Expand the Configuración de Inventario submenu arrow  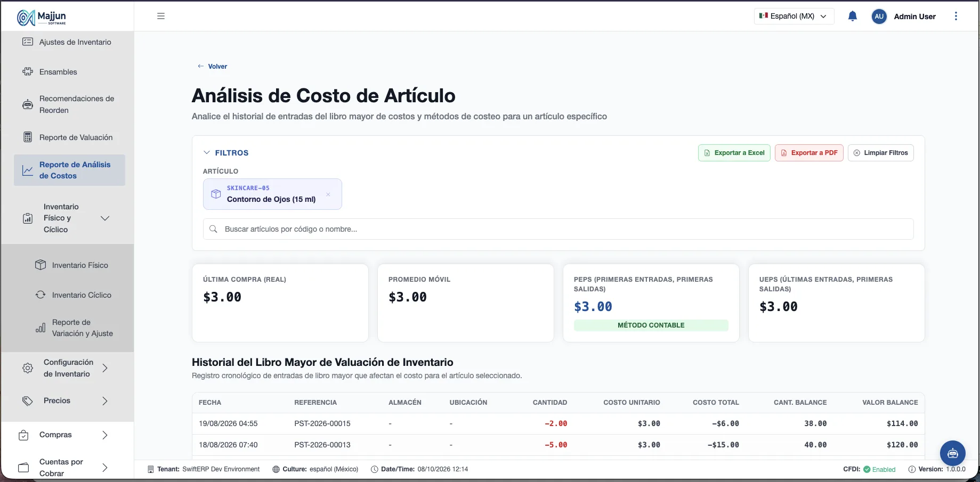click(x=105, y=368)
